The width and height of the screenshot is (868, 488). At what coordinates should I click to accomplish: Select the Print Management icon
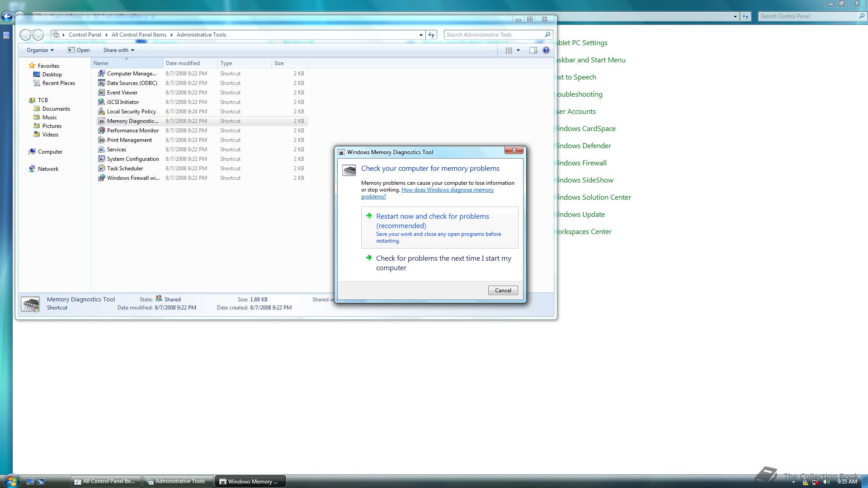(x=102, y=140)
